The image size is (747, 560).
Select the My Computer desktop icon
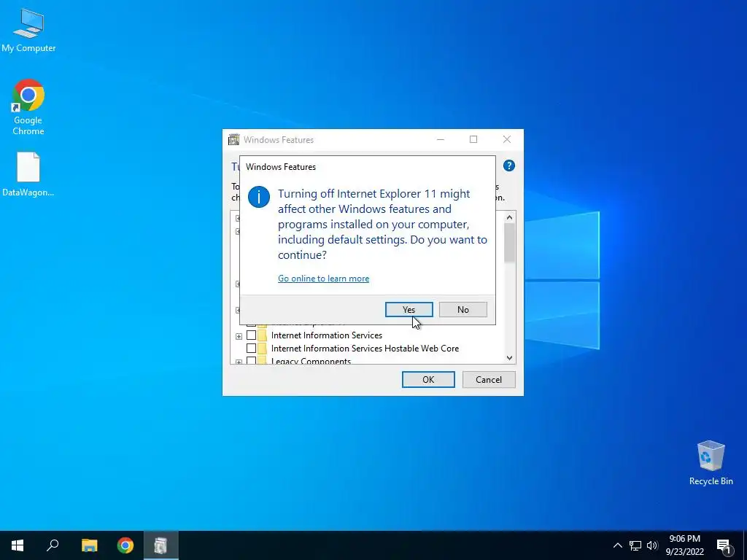coord(28,31)
